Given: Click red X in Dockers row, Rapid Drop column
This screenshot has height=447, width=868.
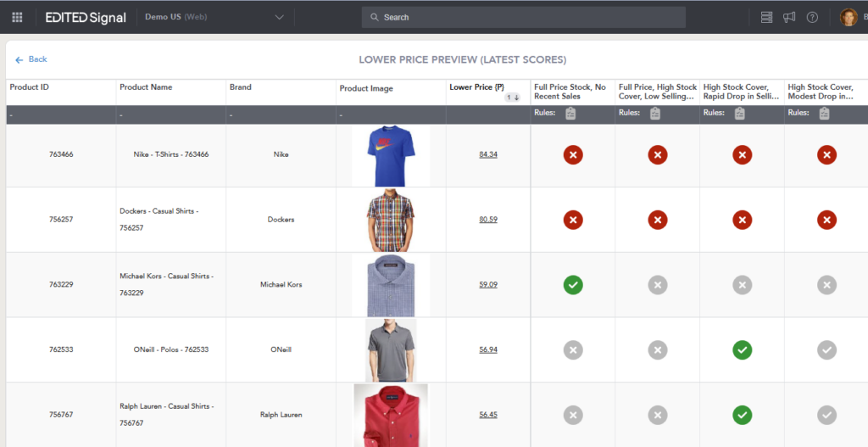Looking at the screenshot, I should click(743, 220).
